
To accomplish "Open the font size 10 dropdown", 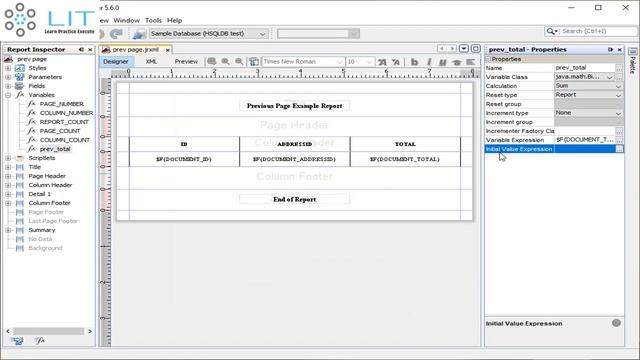I will pos(369,62).
